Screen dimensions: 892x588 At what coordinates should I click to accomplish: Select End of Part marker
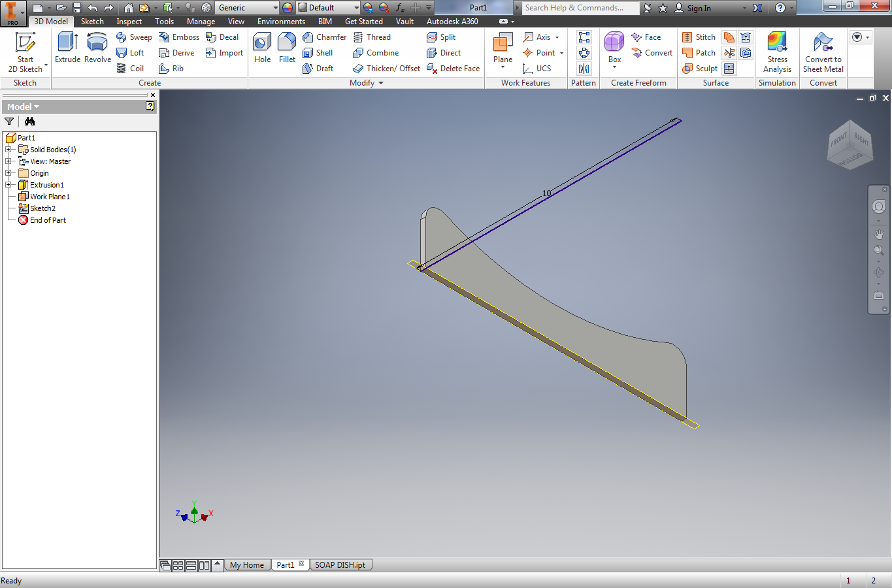click(42, 220)
